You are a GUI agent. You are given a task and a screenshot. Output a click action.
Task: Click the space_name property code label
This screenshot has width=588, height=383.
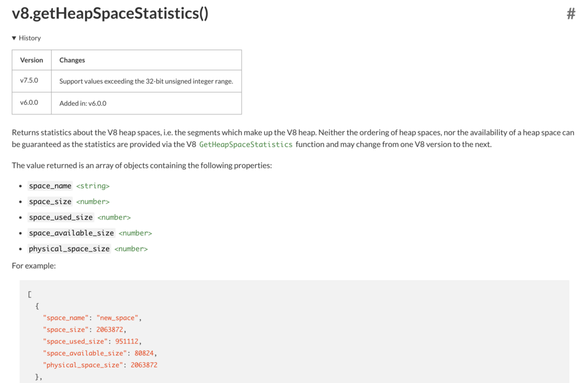point(51,186)
